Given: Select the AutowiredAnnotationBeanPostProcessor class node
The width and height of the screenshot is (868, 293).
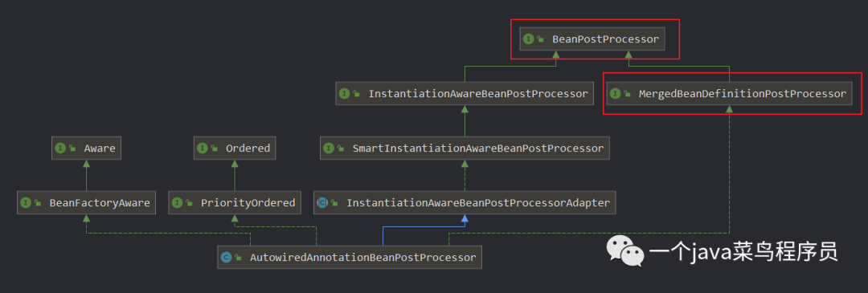Looking at the screenshot, I should [350, 257].
